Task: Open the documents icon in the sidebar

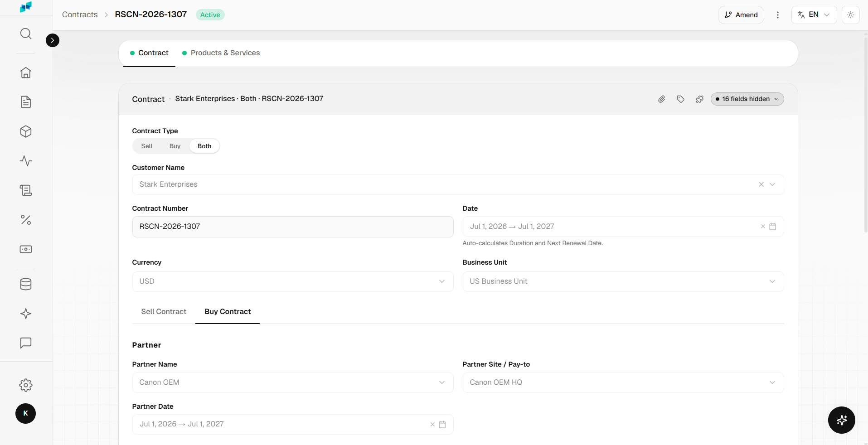Action: click(26, 102)
